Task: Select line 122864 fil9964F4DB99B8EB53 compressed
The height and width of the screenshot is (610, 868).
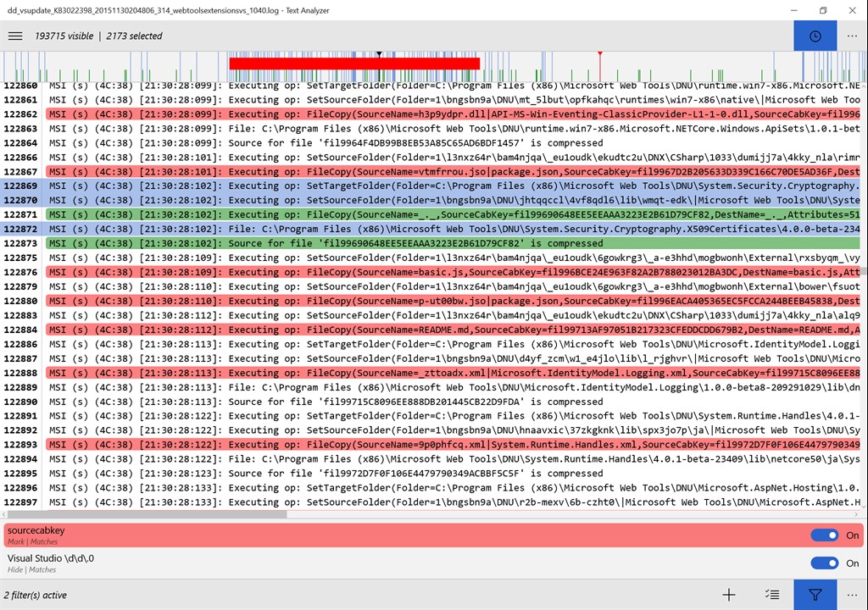Action: coord(431,143)
